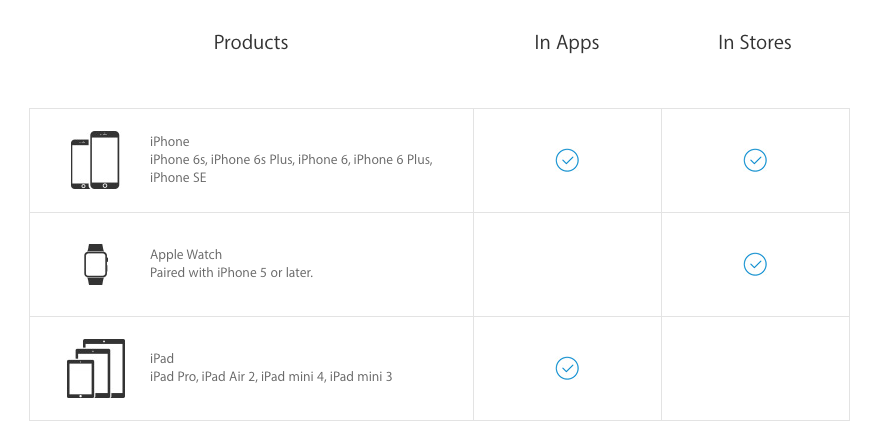Screen dimensions: 869x436
Task: Click the empty Apple Watch In Apps cell
Action: coord(567,264)
